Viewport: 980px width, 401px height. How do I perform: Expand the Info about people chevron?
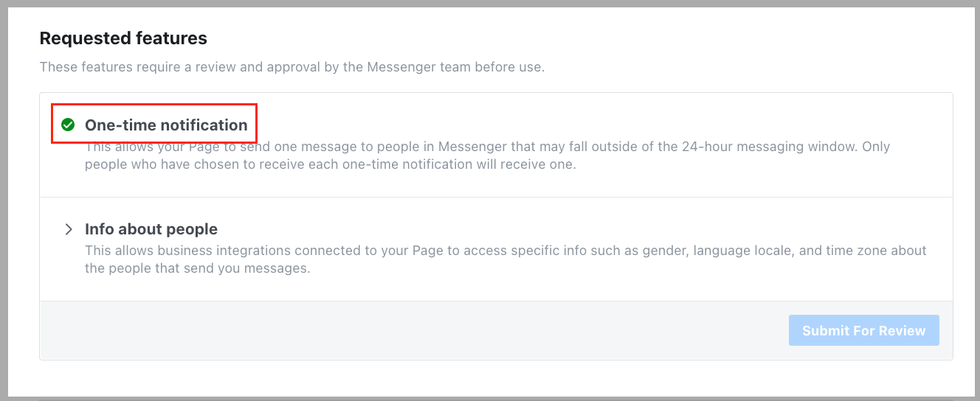(68, 229)
